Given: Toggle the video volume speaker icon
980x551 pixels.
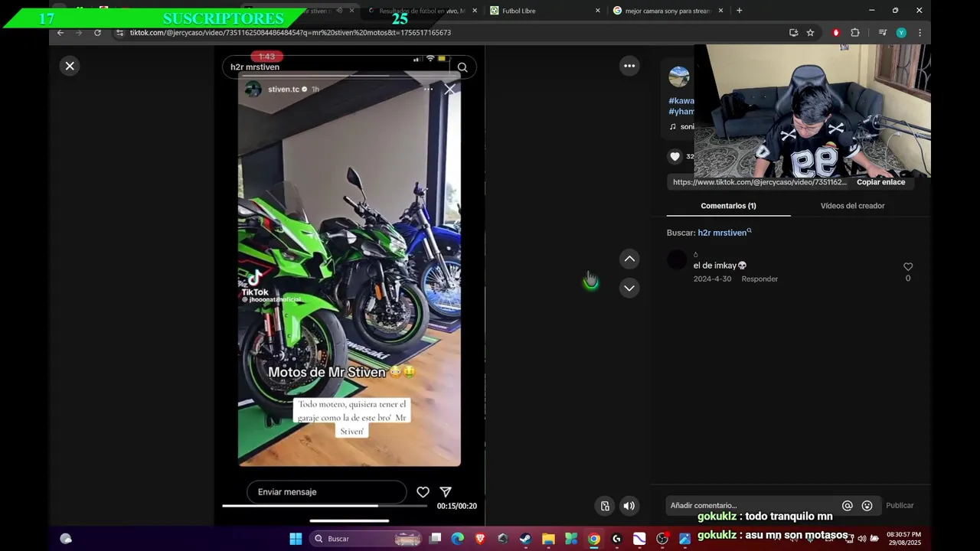Looking at the screenshot, I should pos(629,506).
